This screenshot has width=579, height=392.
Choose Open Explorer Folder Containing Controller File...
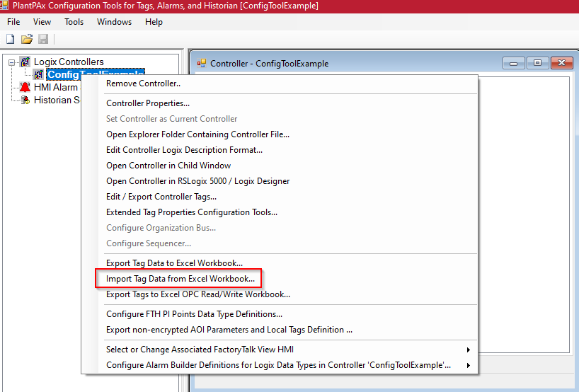(x=197, y=134)
